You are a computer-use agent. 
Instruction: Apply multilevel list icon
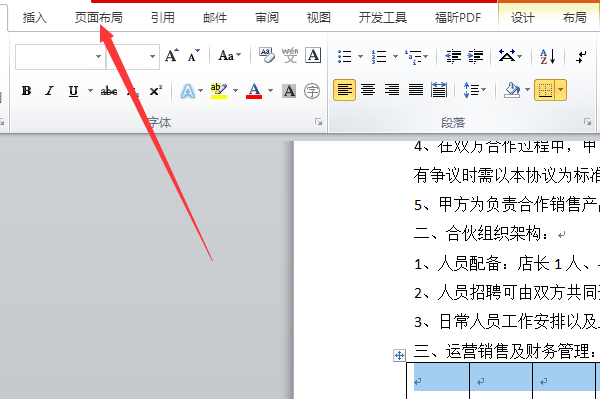click(414, 57)
